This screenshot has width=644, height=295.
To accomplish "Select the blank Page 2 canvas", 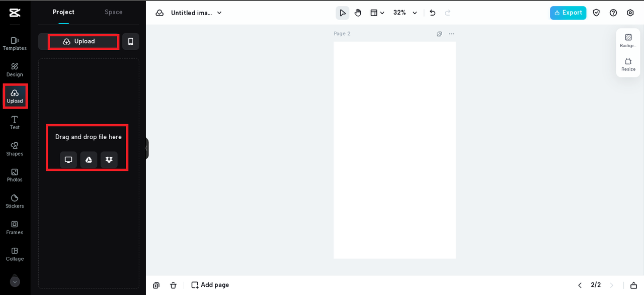I will pos(394,150).
